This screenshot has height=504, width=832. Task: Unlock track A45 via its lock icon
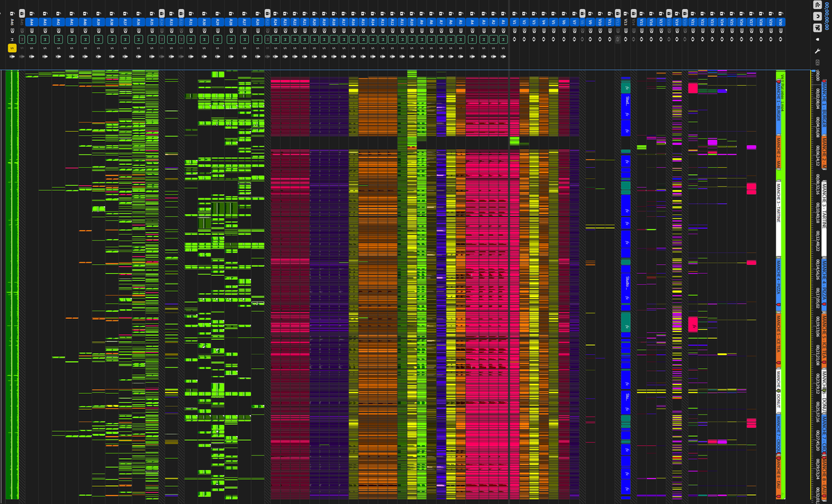[22, 13]
